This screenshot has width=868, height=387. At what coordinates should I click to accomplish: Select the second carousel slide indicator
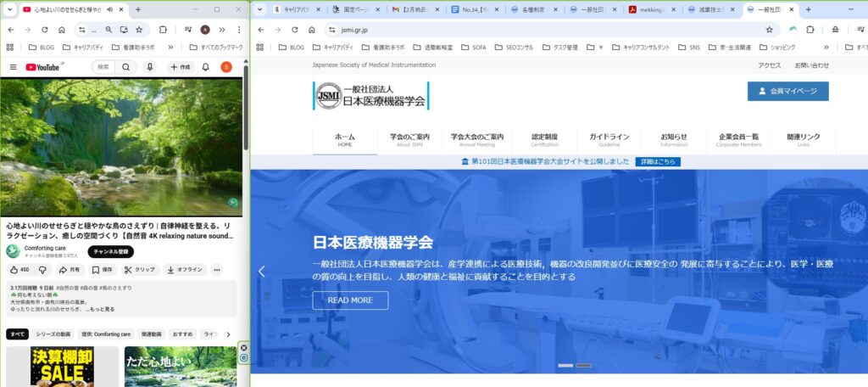[583, 366]
